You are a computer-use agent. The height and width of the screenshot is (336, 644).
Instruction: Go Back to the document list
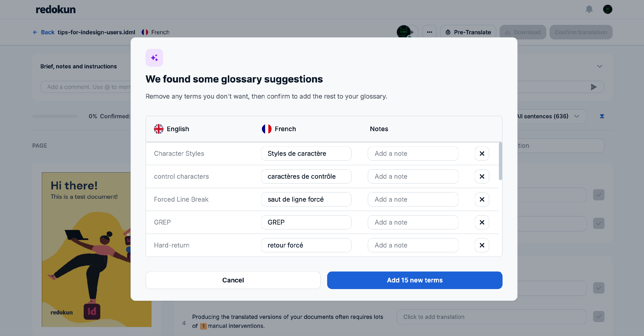pos(44,32)
